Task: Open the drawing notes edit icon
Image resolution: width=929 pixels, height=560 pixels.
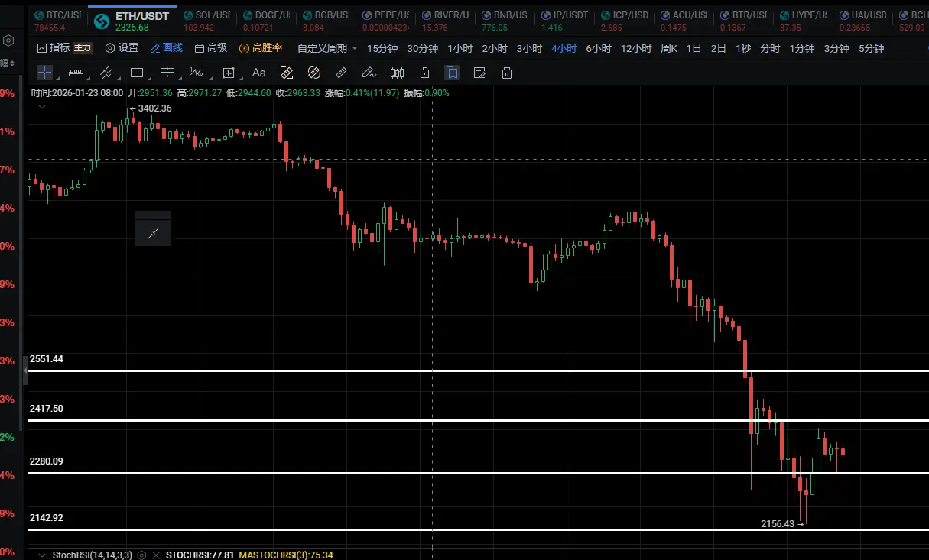Action: pyautogui.click(x=479, y=73)
